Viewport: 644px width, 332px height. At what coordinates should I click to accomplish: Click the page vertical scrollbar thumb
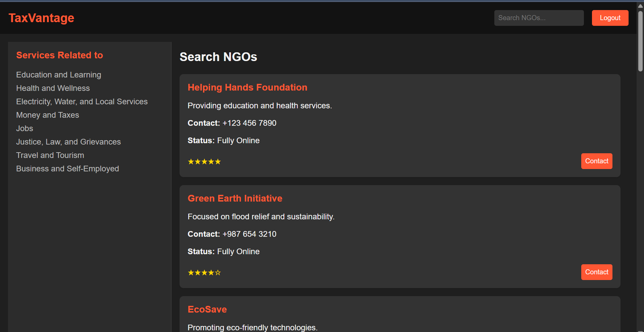pyautogui.click(x=640, y=41)
